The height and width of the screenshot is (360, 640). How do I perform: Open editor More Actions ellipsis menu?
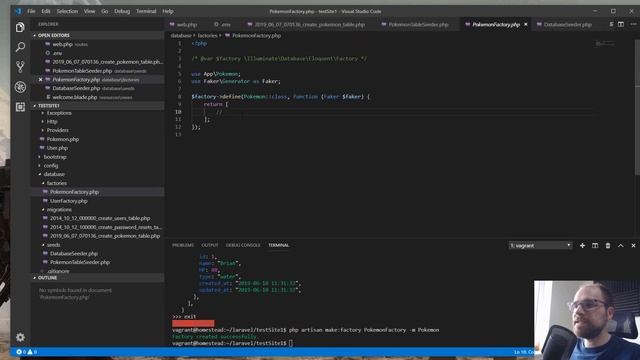coord(633,24)
